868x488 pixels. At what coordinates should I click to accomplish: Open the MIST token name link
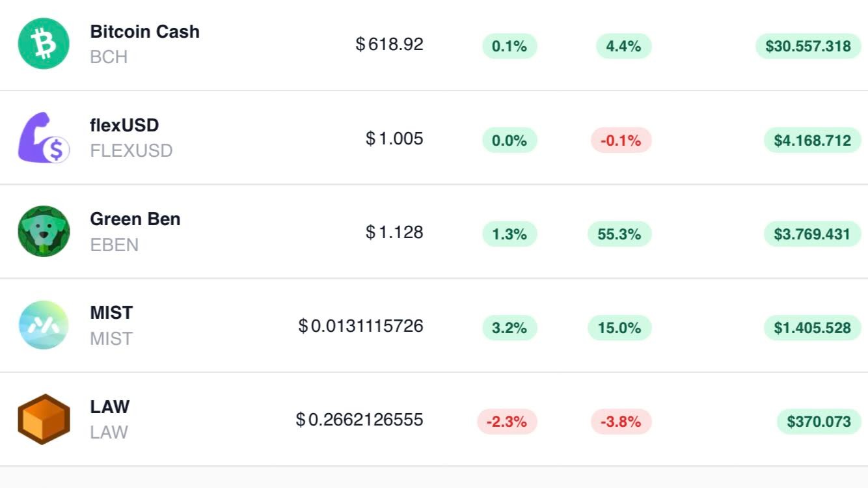[111, 312]
